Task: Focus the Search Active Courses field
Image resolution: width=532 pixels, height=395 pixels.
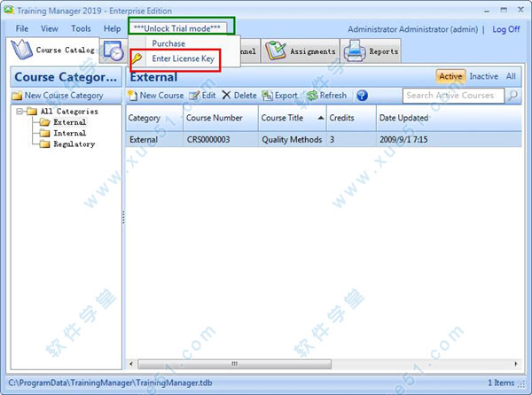Action: 454,96
